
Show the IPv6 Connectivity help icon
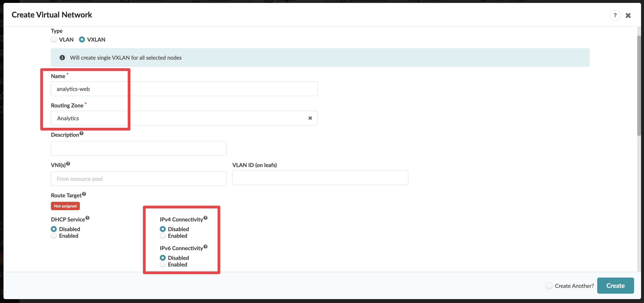pos(205,246)
